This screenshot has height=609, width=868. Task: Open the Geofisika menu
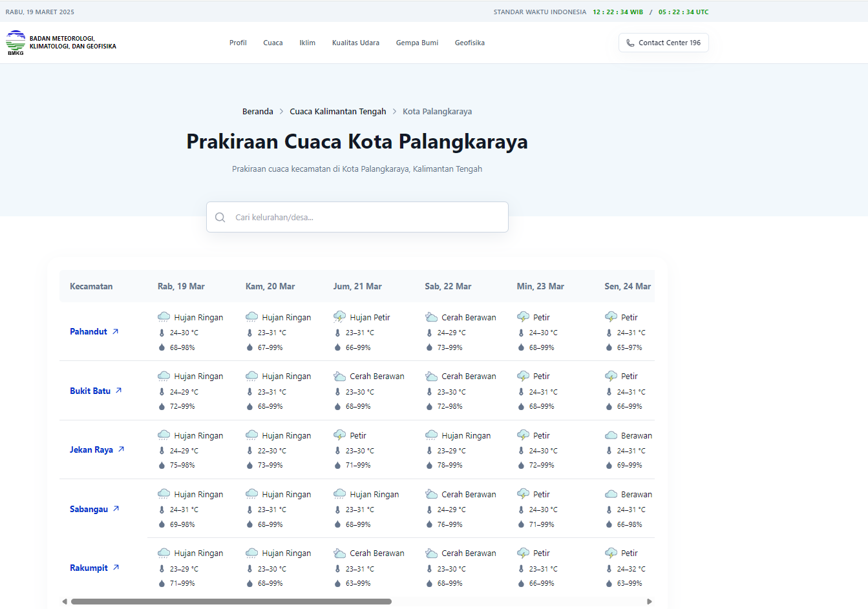[x=469, y=43]
